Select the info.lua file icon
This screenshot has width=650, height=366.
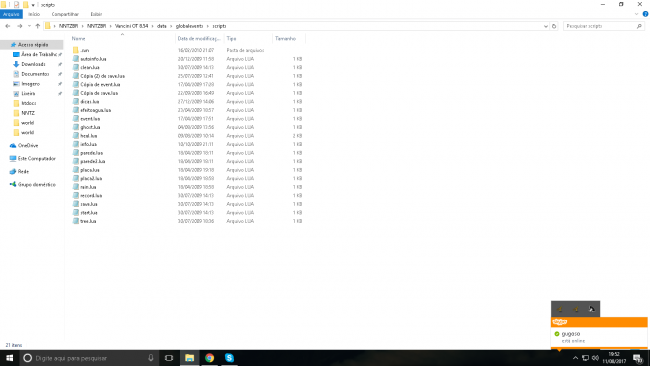pos(75,144)
